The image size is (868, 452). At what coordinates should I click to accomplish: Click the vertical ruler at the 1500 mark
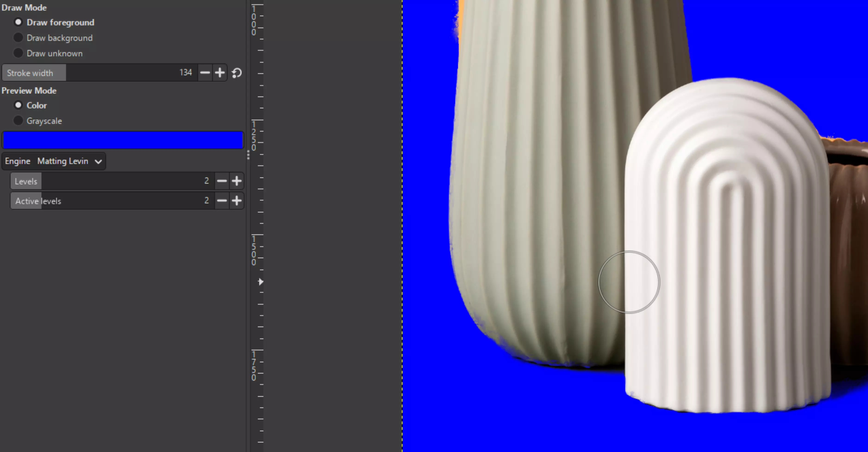click(x=257, y=235)
